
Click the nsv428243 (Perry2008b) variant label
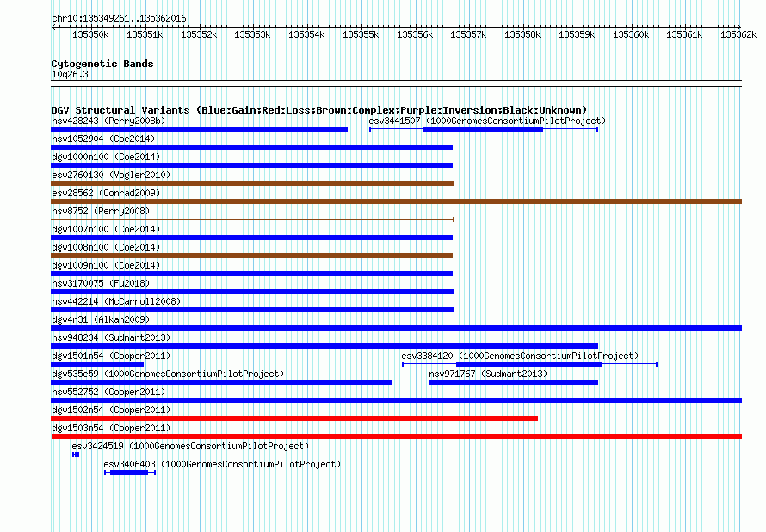tap(108, 121)
